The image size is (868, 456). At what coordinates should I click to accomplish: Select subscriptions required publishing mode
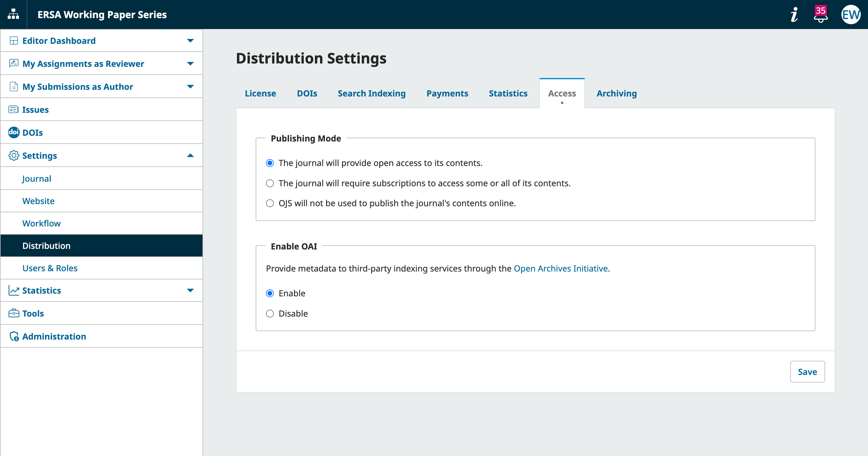coord(270,183)
